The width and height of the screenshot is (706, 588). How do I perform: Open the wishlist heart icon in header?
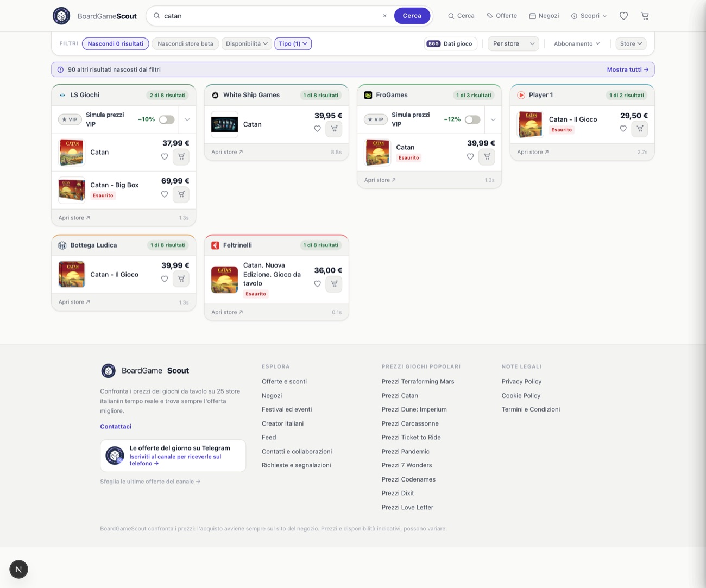(x=623, y=16)
